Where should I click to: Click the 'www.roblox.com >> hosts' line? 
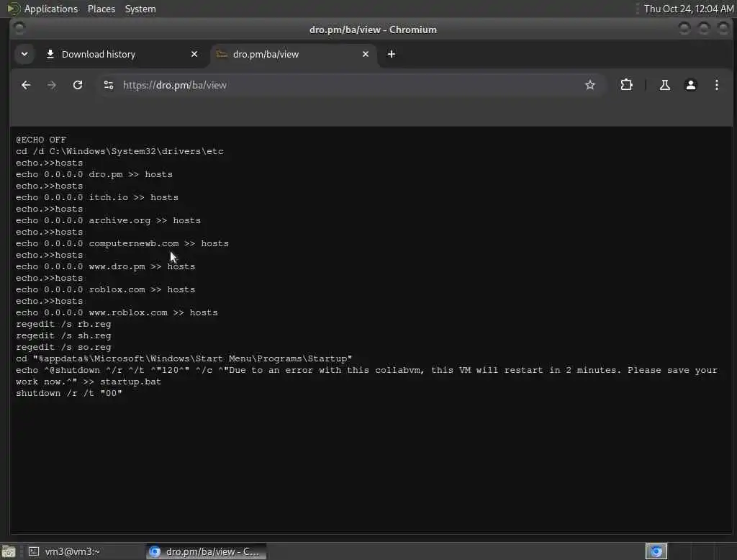(x=117, y=312)
